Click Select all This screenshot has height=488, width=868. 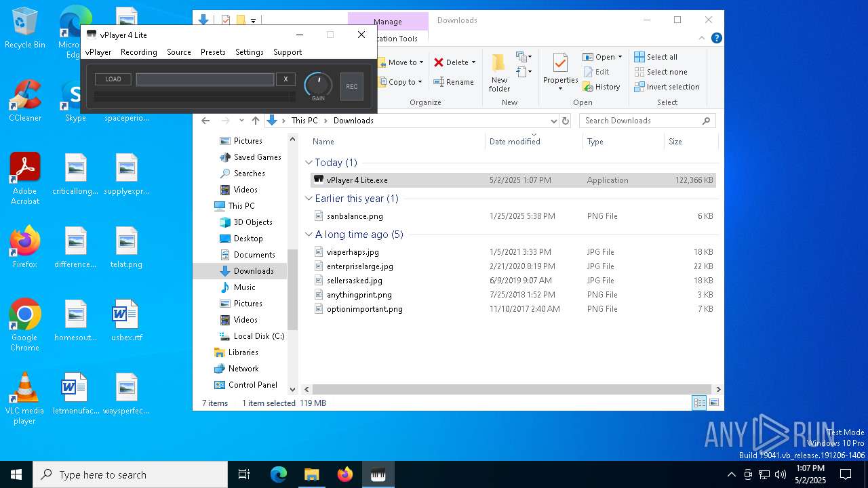click(x=656, y=57)
